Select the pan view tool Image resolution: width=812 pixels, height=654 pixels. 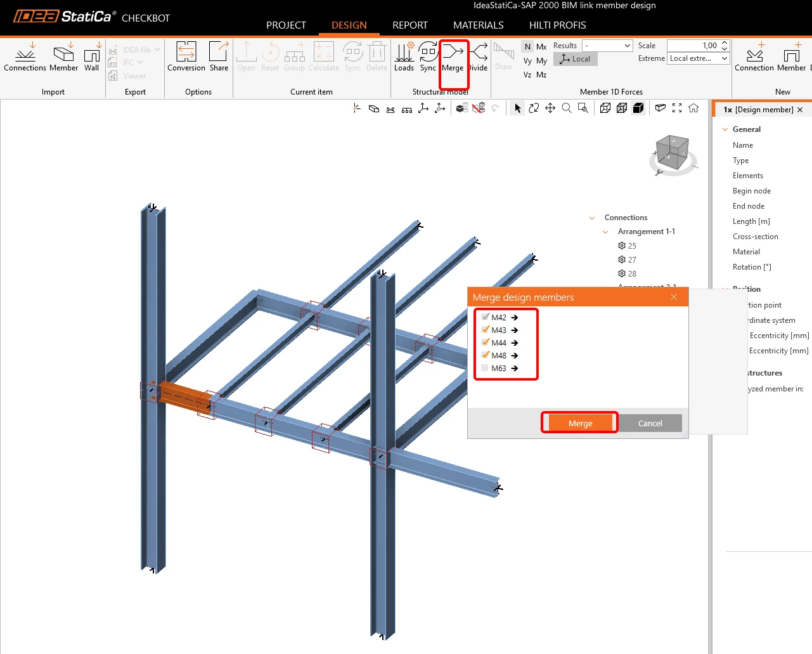550,108
